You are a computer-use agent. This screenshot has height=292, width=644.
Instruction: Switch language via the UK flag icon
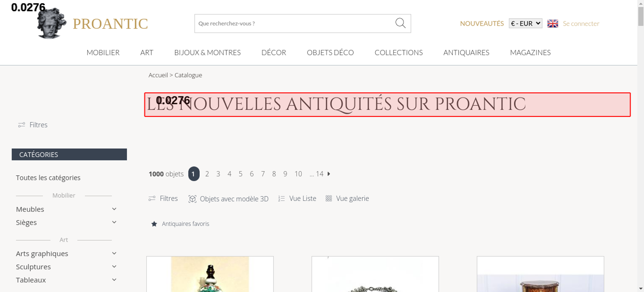[553, 23]
